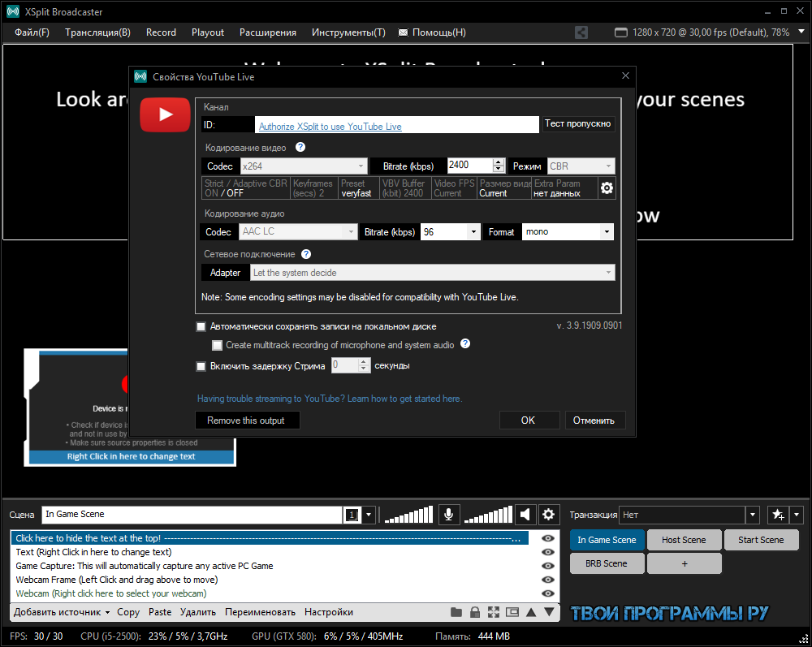812x647 pixels.
Task: Click Переименовать in sources toolbar
Action: point(261,612)
